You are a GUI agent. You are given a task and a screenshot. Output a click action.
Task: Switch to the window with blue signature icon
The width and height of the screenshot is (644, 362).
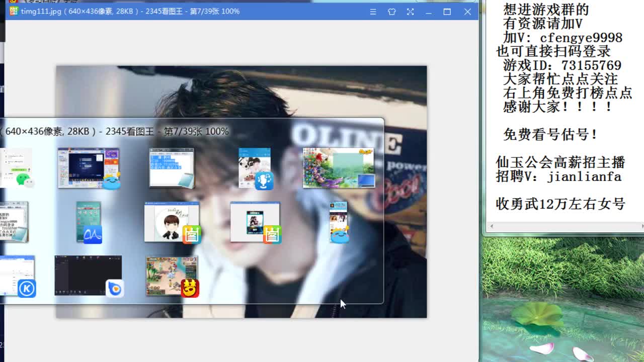(x=89, y=222)
